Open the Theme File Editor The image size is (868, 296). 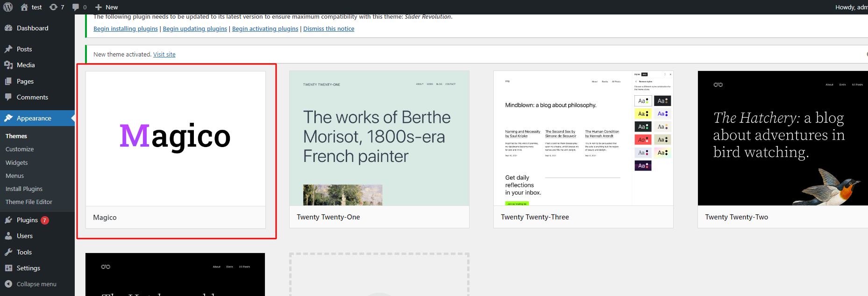pos(29,202)
